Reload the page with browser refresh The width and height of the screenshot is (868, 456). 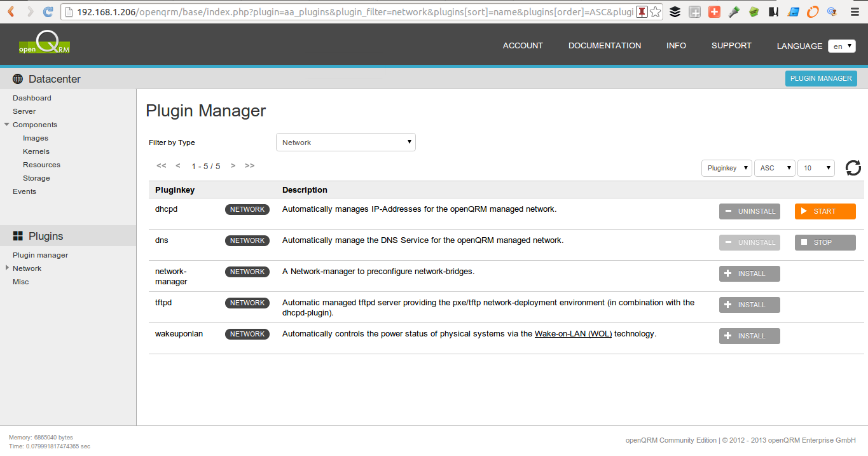coord(48,11)
